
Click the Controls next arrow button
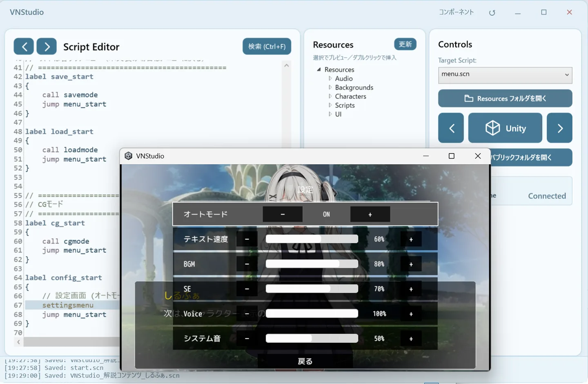click(x=559, y=128)
